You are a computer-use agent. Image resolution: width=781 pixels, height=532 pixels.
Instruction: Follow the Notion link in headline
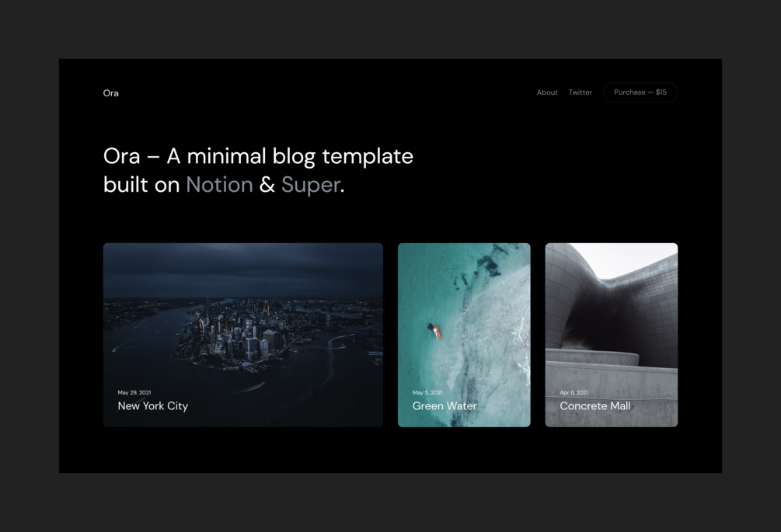(x=219, y=185)
